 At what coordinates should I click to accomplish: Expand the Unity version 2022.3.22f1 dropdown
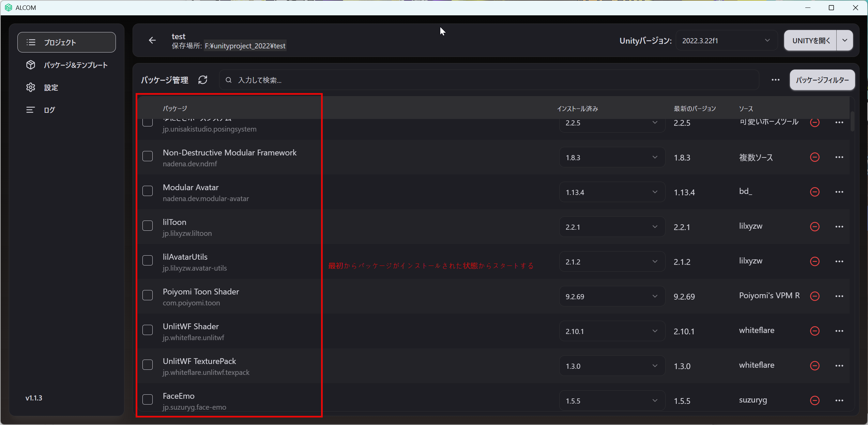coord(726,41)
